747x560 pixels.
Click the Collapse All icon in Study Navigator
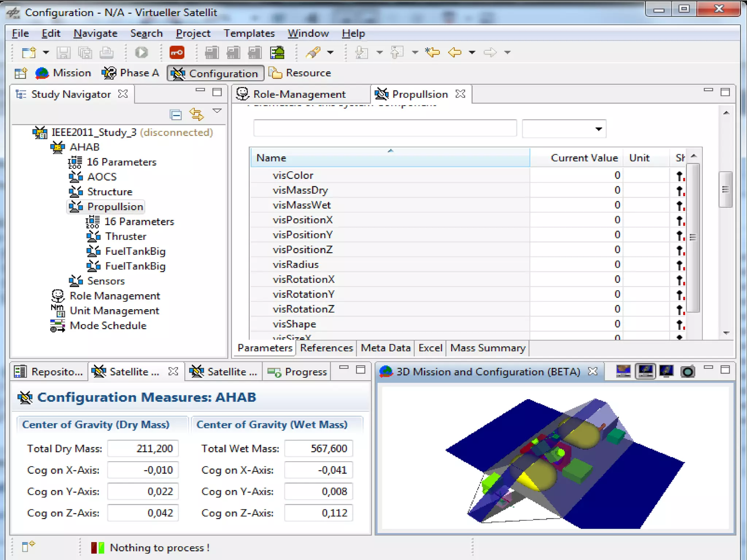click(176, 115)
